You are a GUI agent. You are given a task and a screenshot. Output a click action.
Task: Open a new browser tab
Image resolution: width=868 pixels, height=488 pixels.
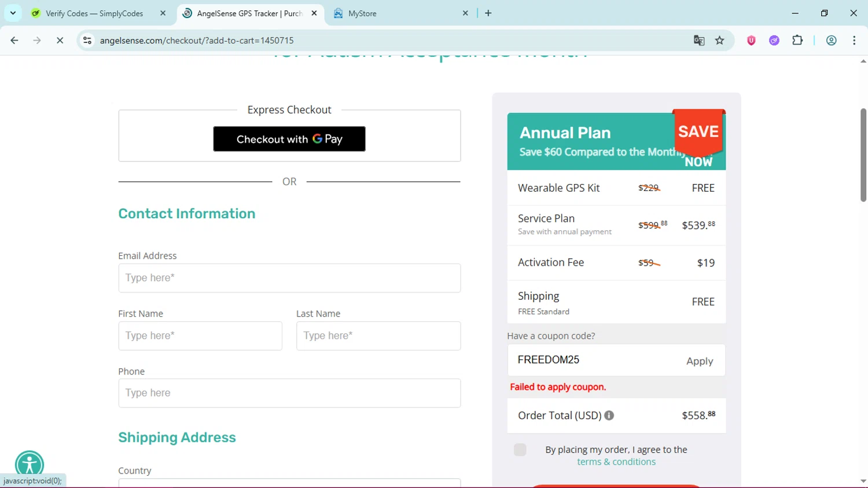click(x=488, y=13)
